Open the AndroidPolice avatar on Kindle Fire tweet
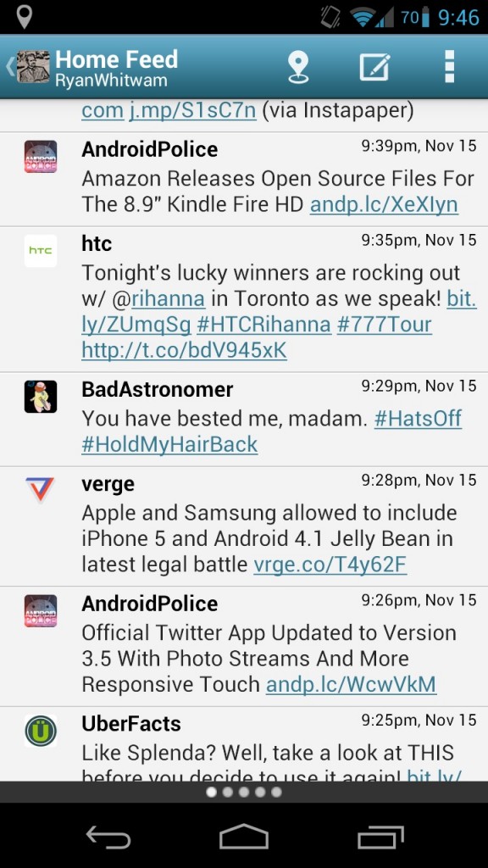Image resolution: width=488 pixels, height=868 pixels. pyautogui.click(x=41, y=157)
